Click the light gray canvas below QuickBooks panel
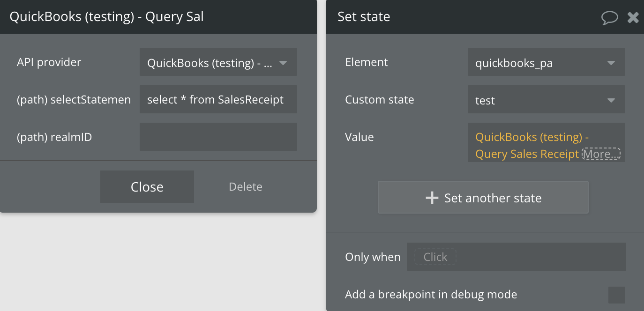Screen dimensions: 644x311 point(159,262)
